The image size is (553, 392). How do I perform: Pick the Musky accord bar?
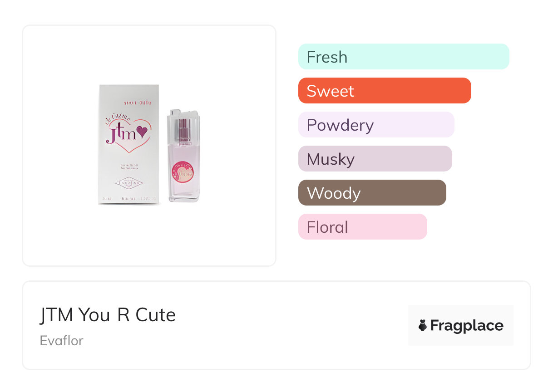coord(375,159)
